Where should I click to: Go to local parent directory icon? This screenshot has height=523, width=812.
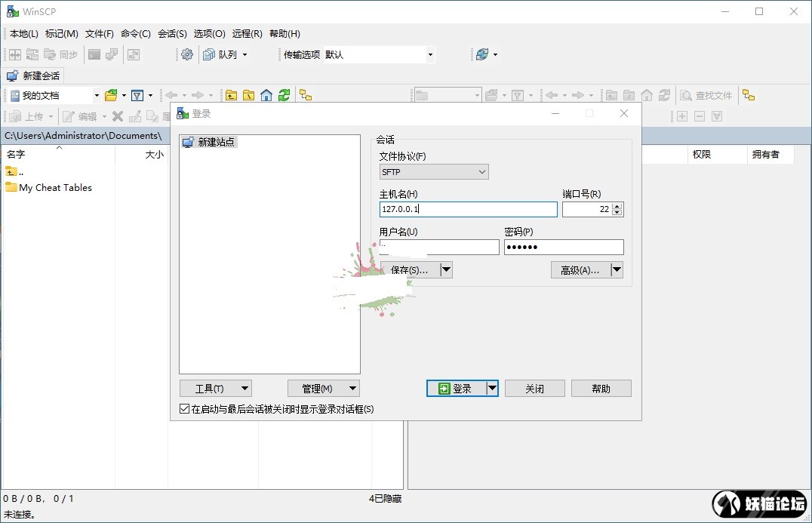231,95
